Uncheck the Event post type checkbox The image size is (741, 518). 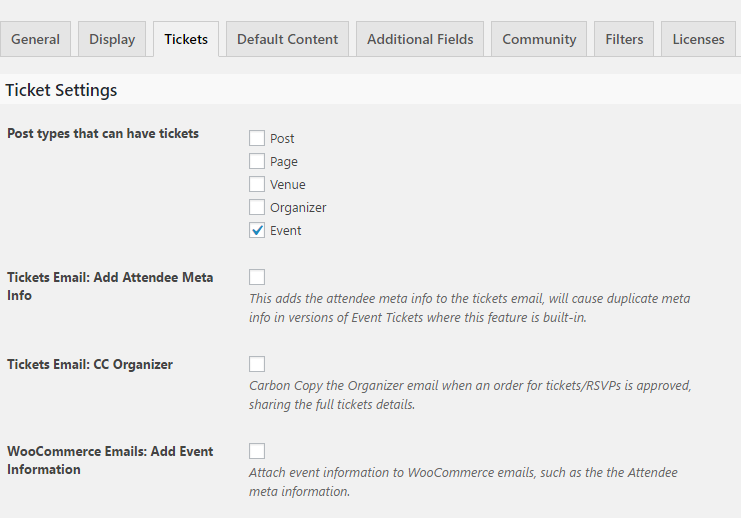click(x=257, y=231)
